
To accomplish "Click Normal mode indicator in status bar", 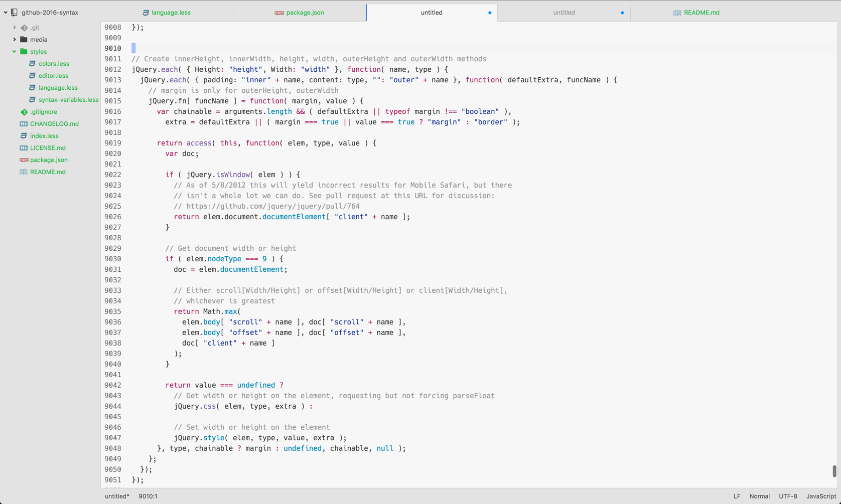I will pos(759,496).
